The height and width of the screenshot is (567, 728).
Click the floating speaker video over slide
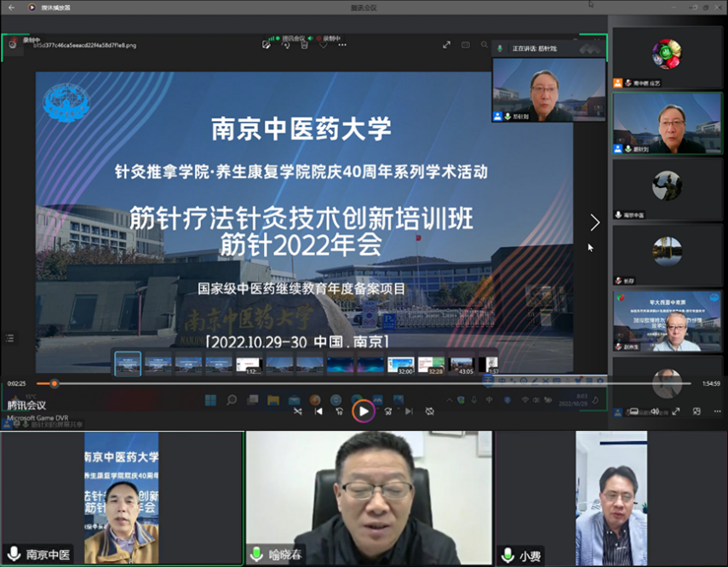click(x=549, y=89)
